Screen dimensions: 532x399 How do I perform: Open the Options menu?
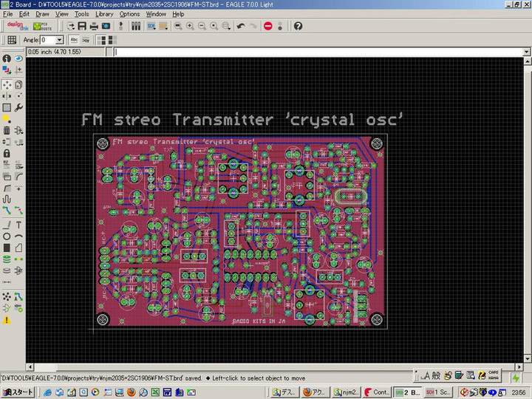(129, 14)
